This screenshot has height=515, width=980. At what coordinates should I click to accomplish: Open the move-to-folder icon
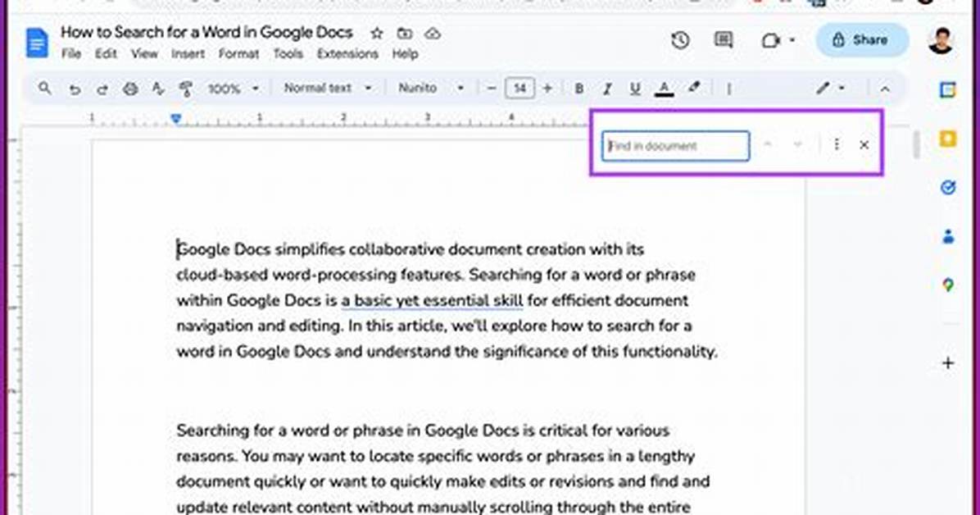click(x=405, y=33)
